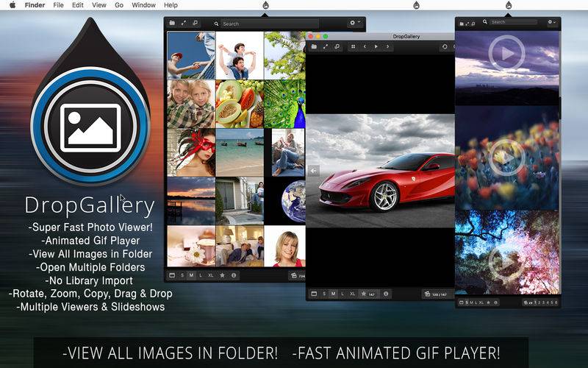Image resolution: width=588 pixels, height=368 pixels.
Task: Open the smiling blonde woman thumbnail
Action: [284, 246]
